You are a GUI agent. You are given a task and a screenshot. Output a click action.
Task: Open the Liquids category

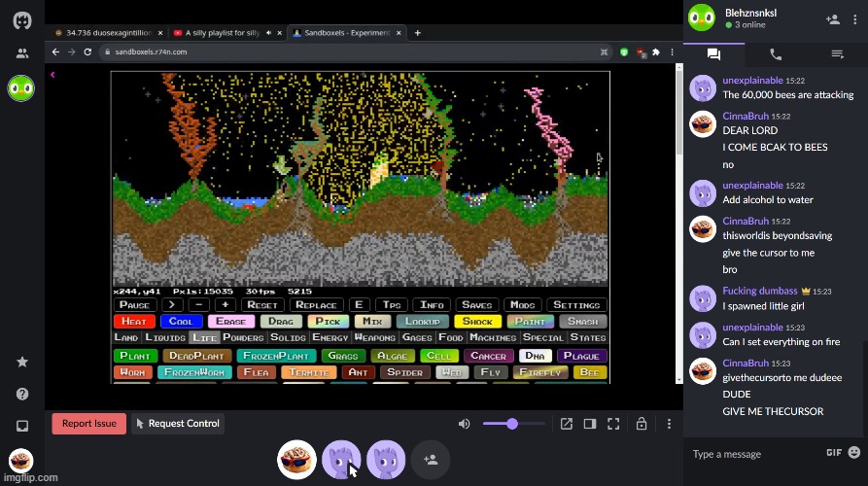tap(165, 337)
